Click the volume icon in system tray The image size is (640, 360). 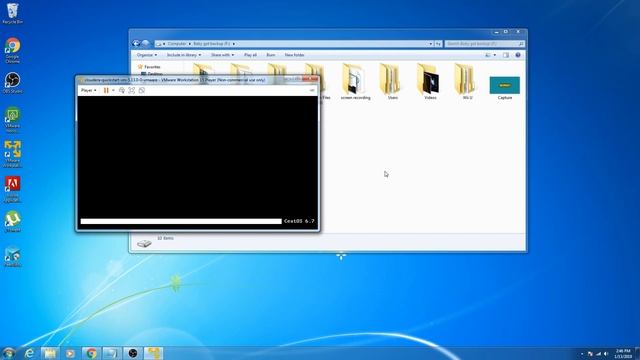tap(606, 353)
